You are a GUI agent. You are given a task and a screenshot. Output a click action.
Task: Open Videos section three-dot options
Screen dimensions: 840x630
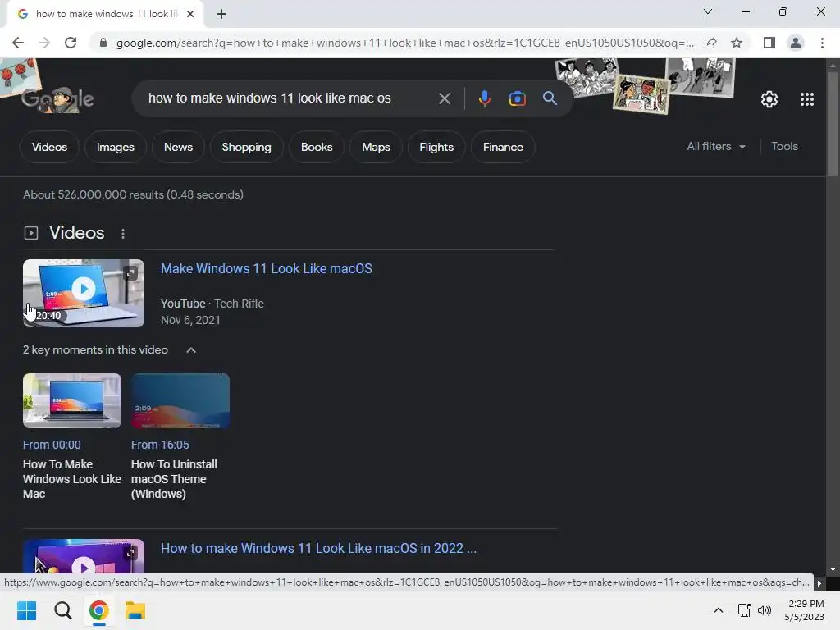click(x=123, y=234)
